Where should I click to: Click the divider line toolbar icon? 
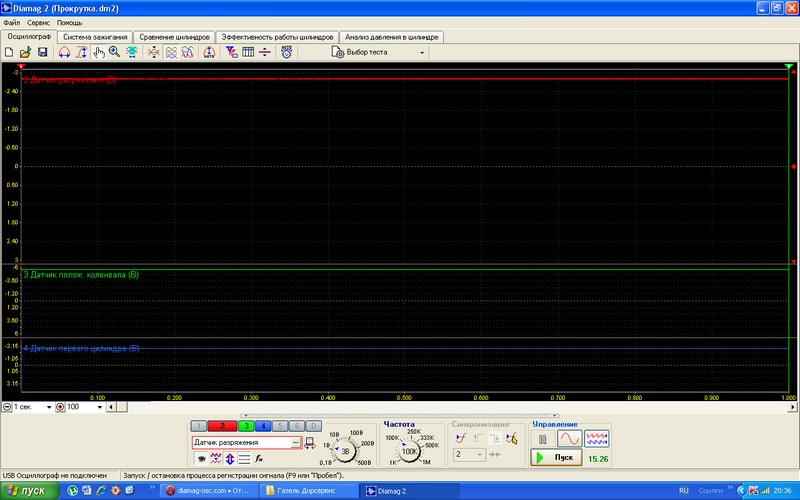coord(264,52)
